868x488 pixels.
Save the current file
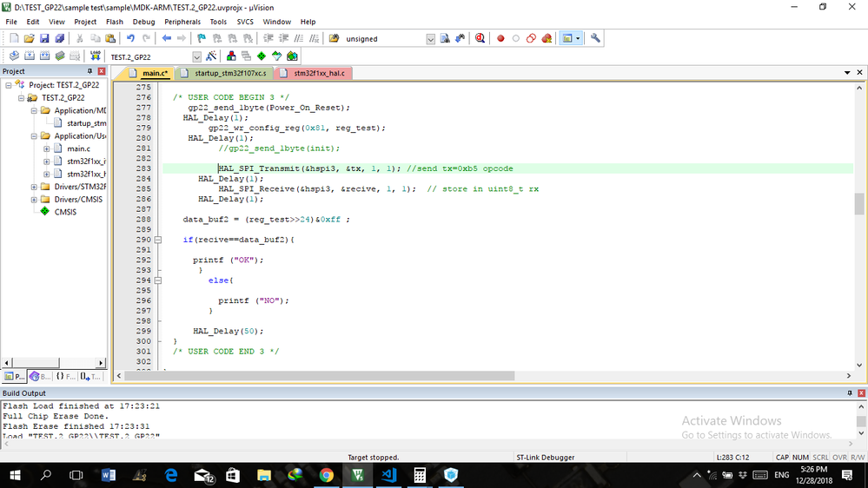point(44,38)
